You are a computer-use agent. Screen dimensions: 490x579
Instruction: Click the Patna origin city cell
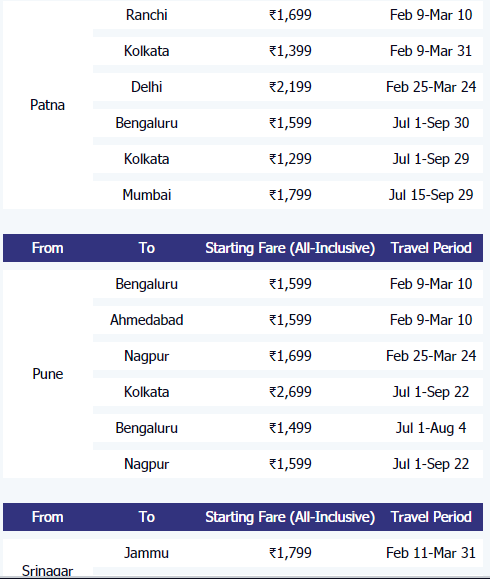(47, 105)
